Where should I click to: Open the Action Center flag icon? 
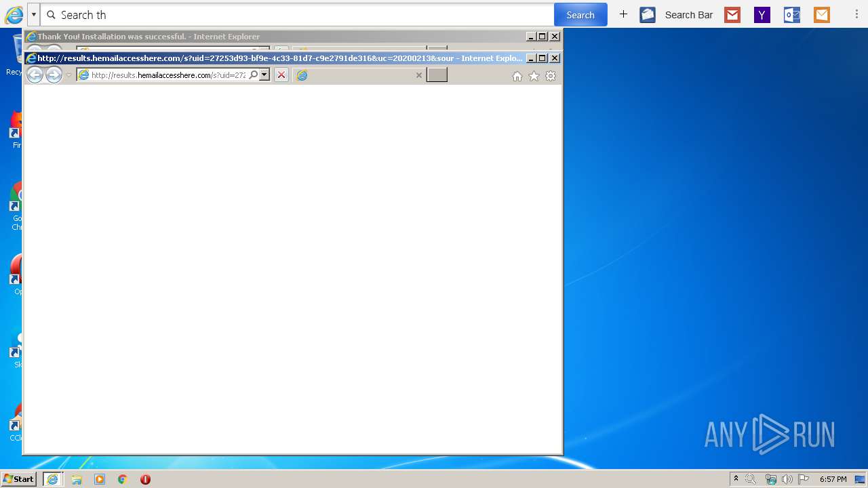pos(804,479)
